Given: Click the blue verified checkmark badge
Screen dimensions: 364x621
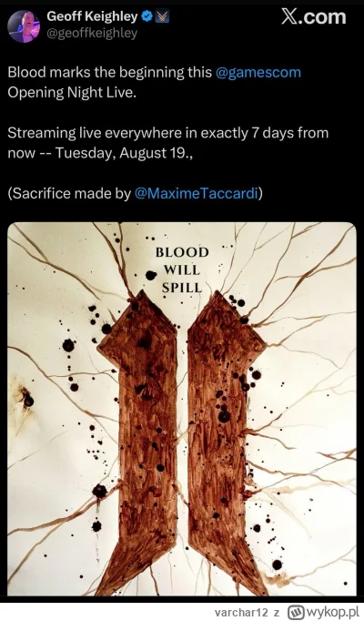Looking at the screenshot, I should (147, 16).
